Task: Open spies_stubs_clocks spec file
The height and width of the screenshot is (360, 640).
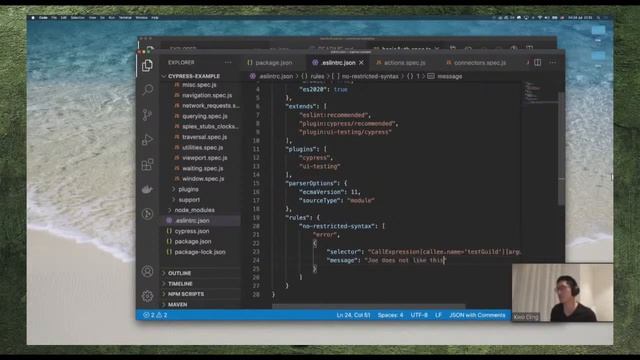Action: click(210, 127)
